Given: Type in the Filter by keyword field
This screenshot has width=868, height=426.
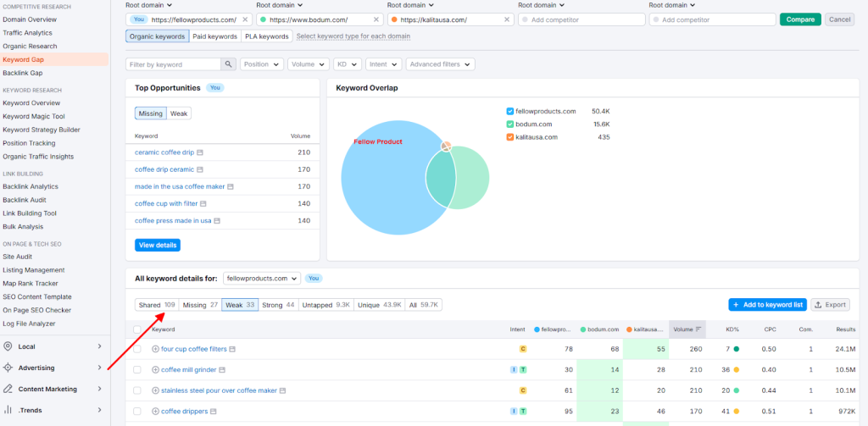Looking at the screenshot, I should pyautogui.click(x=174, y=64).
